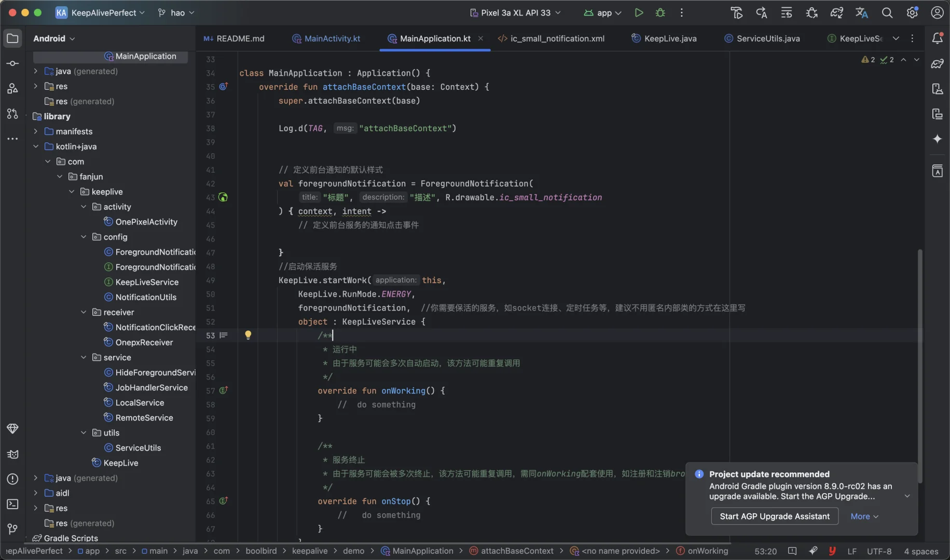Image resolution: width=950 pixels, height=560 pixels.
Task: Run the app with the green play icon
Action: coord(639,12)
